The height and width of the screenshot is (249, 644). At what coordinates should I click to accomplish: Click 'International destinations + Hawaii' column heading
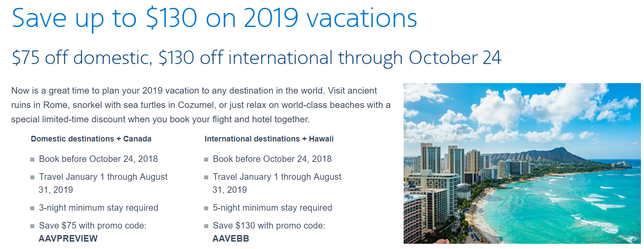click(269, 139)
